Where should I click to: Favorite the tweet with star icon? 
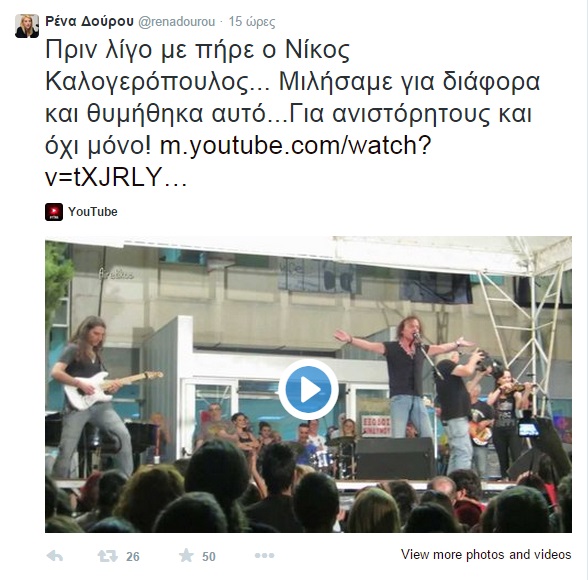click(x=186, y=555)
